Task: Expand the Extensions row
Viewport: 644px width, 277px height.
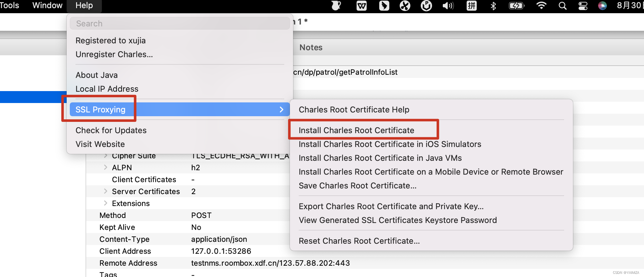Action: [106, 203]
